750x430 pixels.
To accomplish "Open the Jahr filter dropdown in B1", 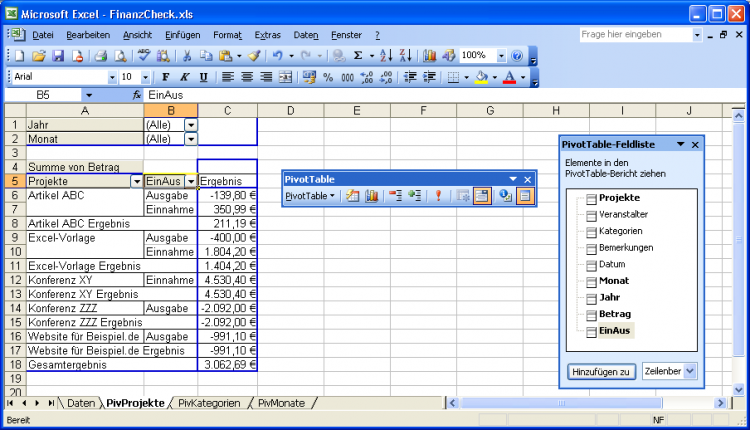I will click(190, 125).
